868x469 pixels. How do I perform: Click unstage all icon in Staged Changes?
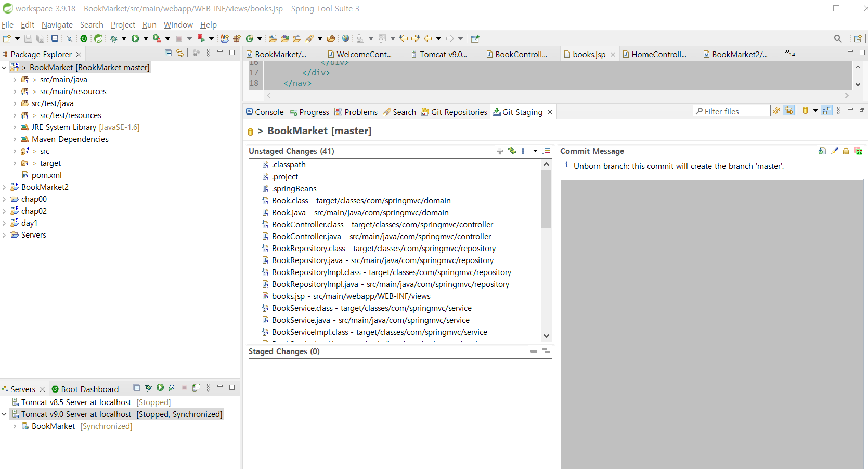coord(546,351)
